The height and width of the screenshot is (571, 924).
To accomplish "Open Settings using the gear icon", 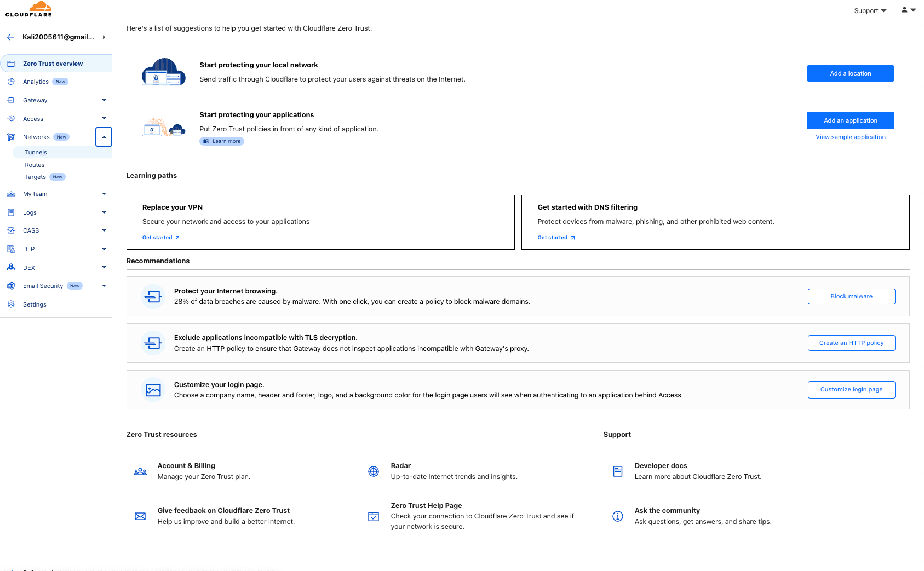I will (11, 304).
